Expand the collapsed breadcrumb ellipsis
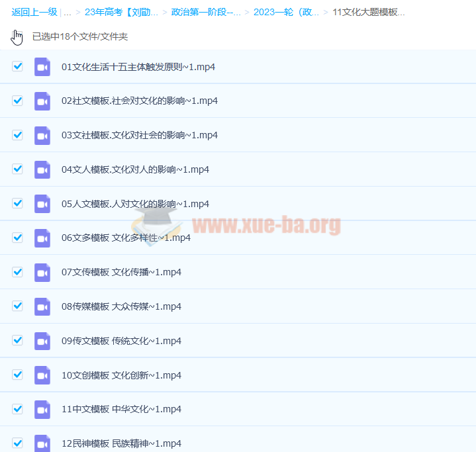Screen dimensions: 476x452 click(68, 12)
